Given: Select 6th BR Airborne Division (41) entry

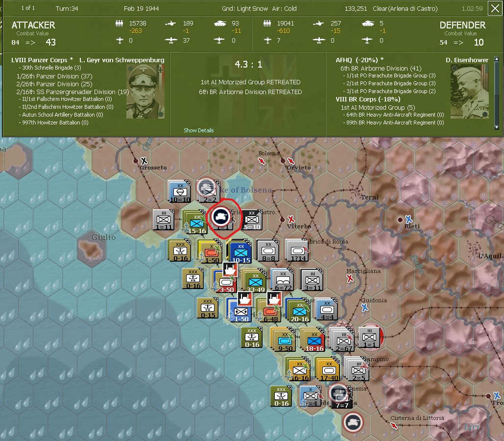Looking at the screenshot, I should point(381,68).
